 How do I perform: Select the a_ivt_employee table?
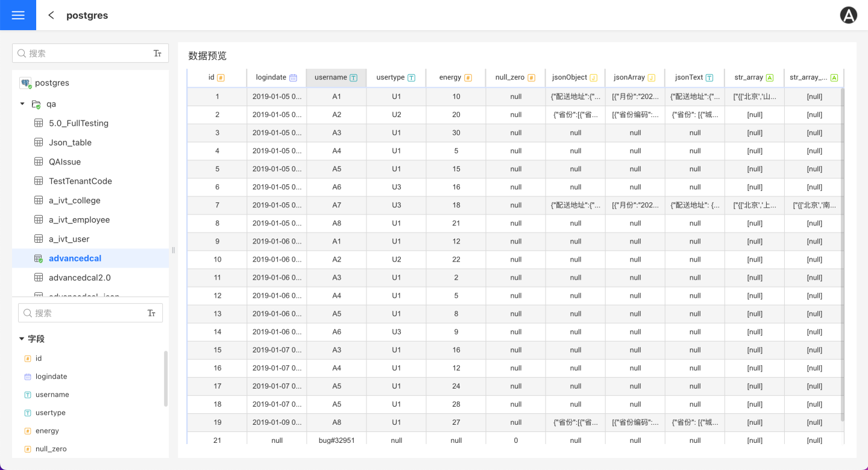click(79, 219)
